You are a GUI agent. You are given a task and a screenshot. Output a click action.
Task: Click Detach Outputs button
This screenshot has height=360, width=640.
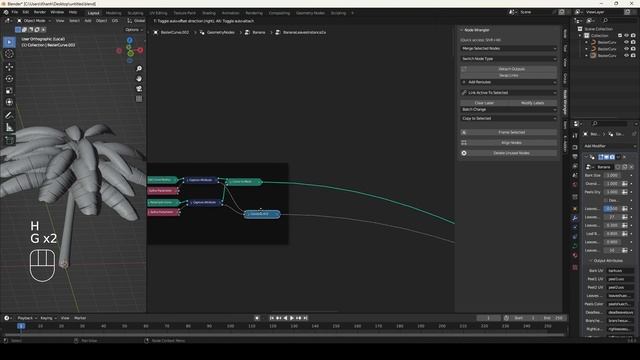(x=509, y=69)
